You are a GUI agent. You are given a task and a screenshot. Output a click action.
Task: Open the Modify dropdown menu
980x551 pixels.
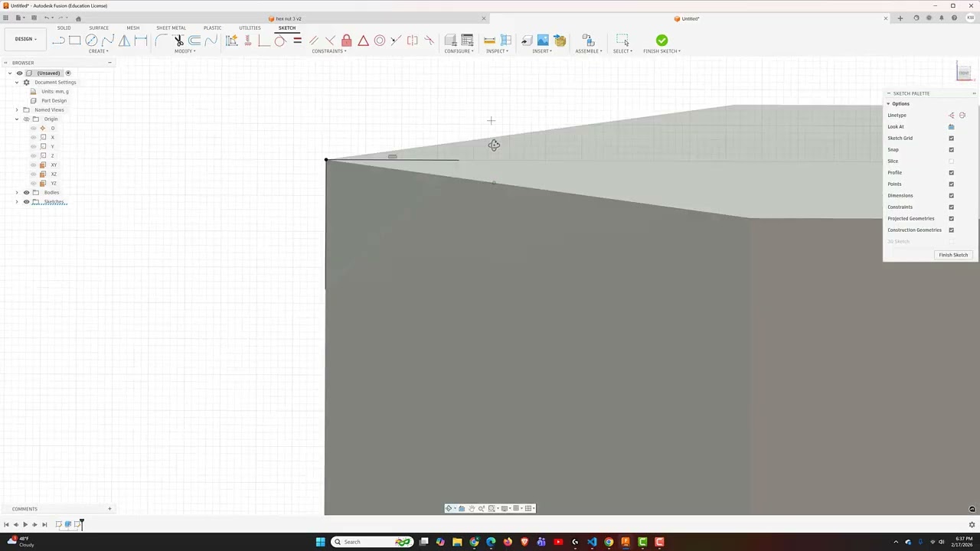185,51
